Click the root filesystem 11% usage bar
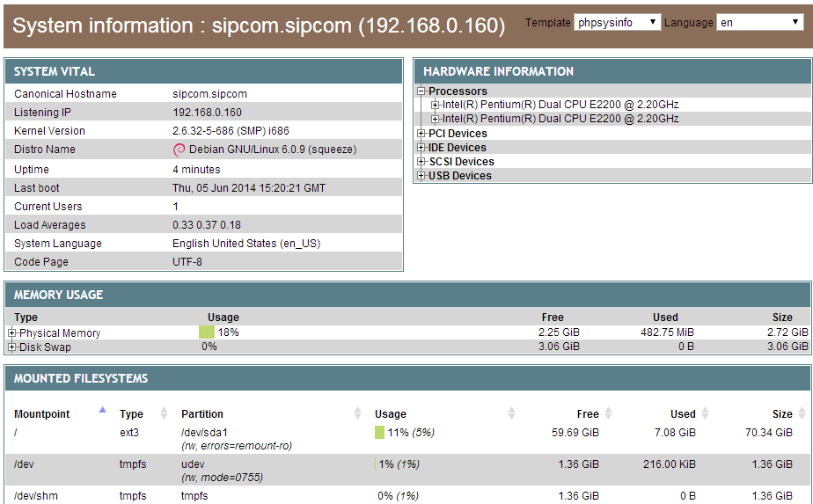The width and height of the screenshot is (813, 504). point(379,433)
